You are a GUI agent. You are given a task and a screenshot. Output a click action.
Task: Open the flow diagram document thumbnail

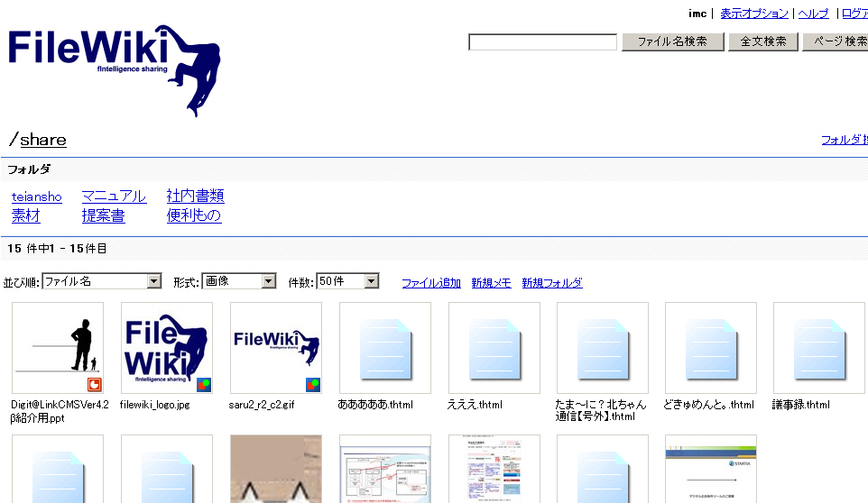pos(385,469)
